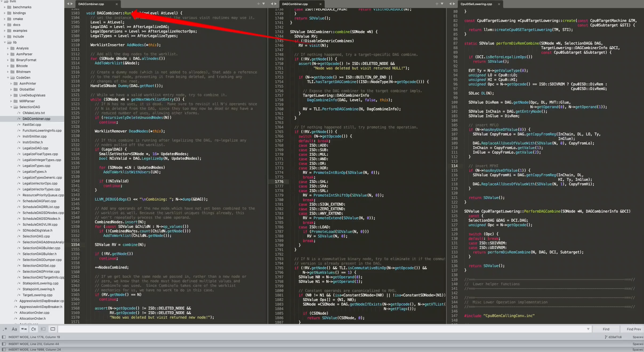Click file icon of StatepointLowering.cpp
This screenshot has width=644, height=352.
point(19,283)
